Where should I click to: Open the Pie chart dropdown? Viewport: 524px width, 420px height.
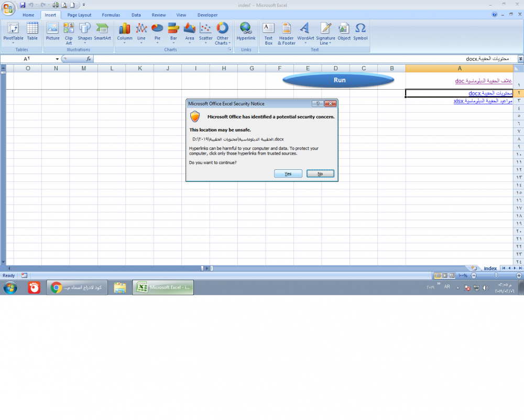157,33
